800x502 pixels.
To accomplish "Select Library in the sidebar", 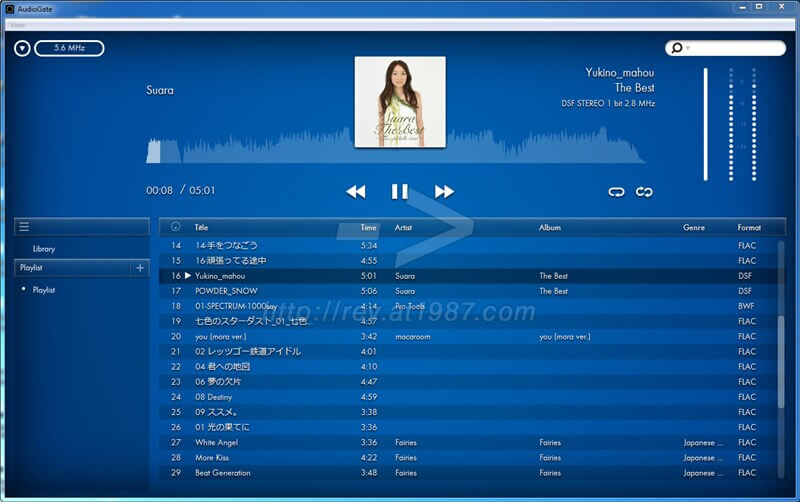I will click(x=44, y=249).
